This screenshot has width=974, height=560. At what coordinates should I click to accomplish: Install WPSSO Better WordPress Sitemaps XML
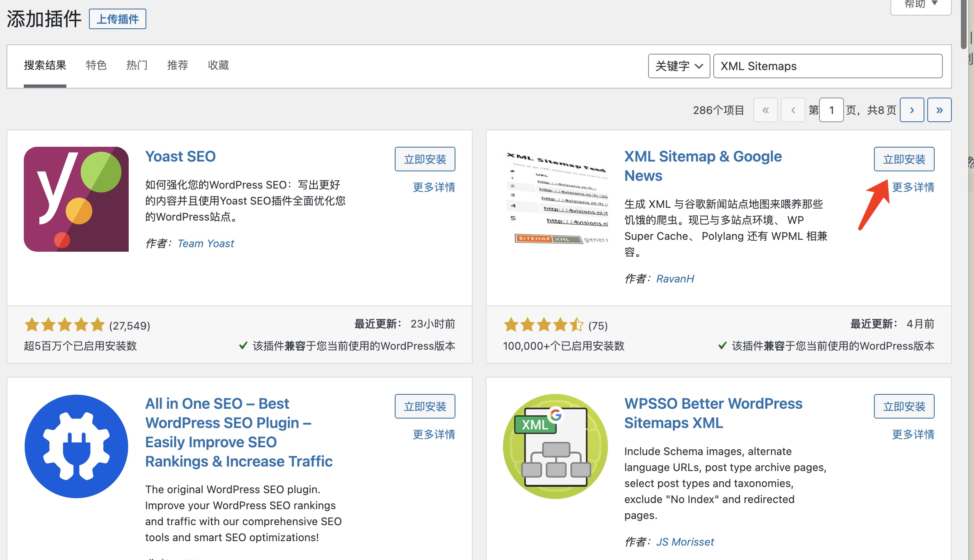pos(904,406)
